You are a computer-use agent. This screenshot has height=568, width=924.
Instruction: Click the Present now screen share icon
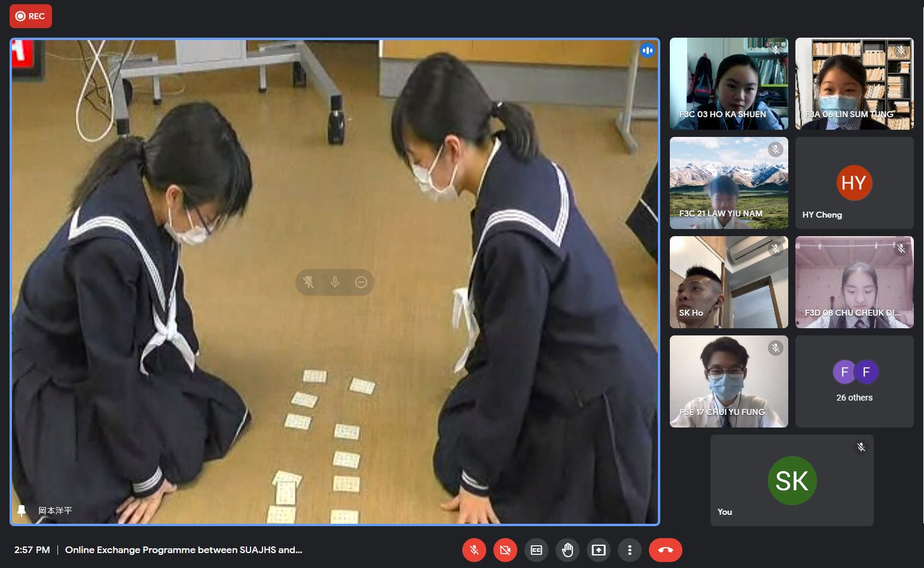(599, 550)
